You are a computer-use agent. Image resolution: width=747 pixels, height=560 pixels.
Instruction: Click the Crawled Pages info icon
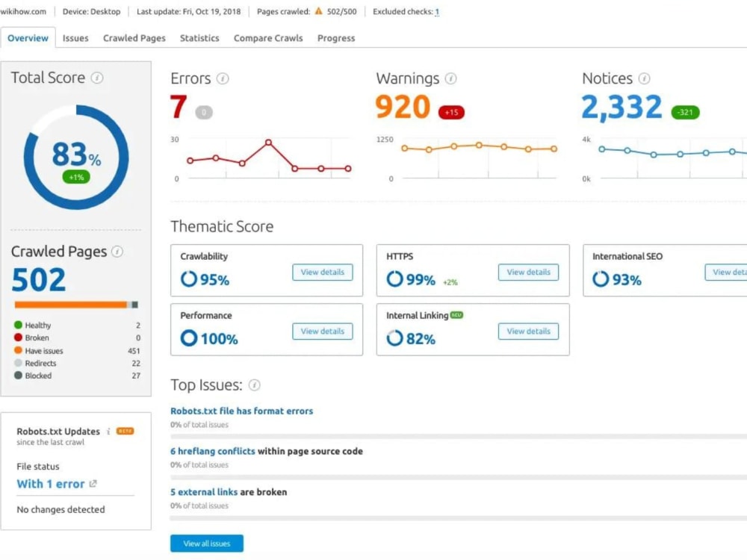(117, 252)
